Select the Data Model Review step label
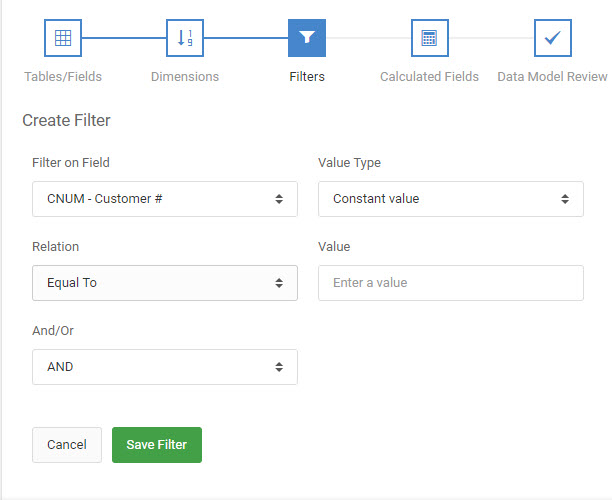 click(552, 77)
